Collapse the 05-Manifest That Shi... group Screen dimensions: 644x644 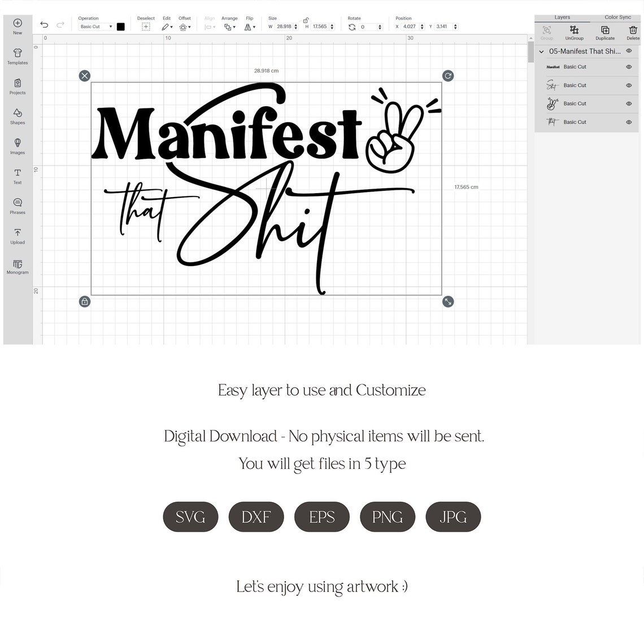point(541,51)
